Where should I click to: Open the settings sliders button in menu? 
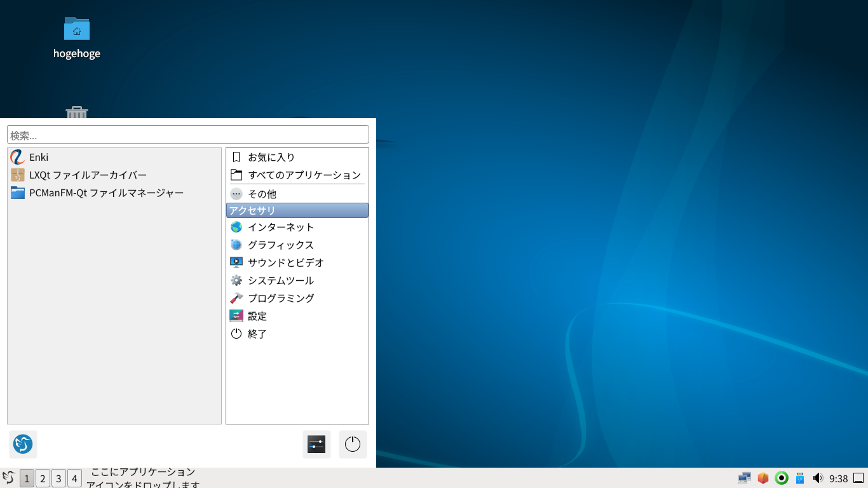coord(316,444)
